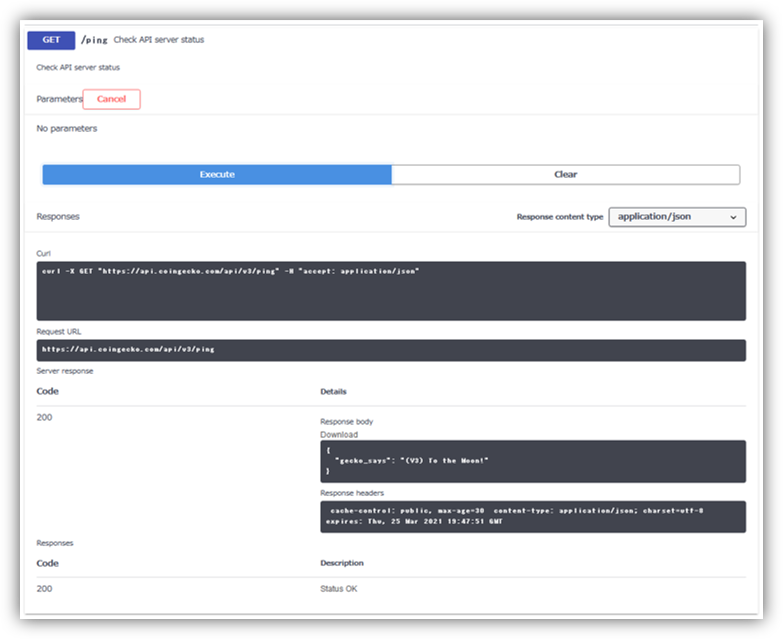Viewport: 783px width, 639px height.
Task: Click the Responses heading beside content type
Action: (58, 216)
